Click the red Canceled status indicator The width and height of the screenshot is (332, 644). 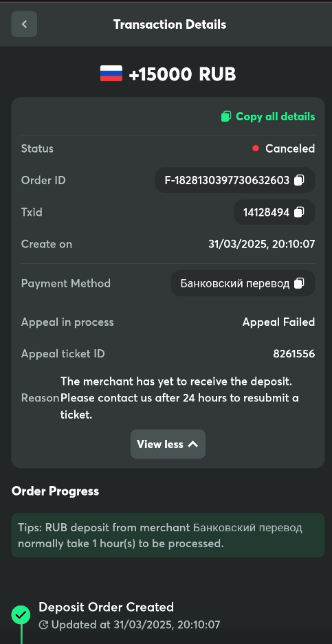(x=256, y=148)
